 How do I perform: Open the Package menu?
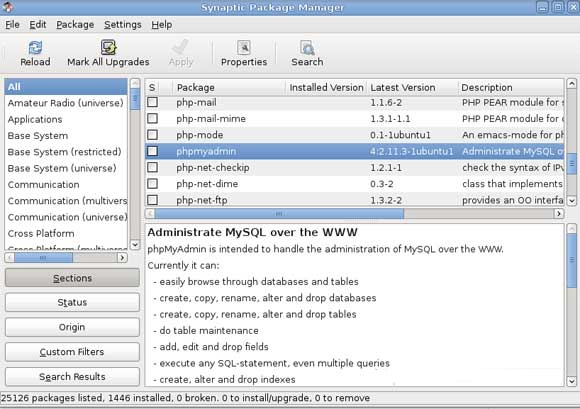75,25
